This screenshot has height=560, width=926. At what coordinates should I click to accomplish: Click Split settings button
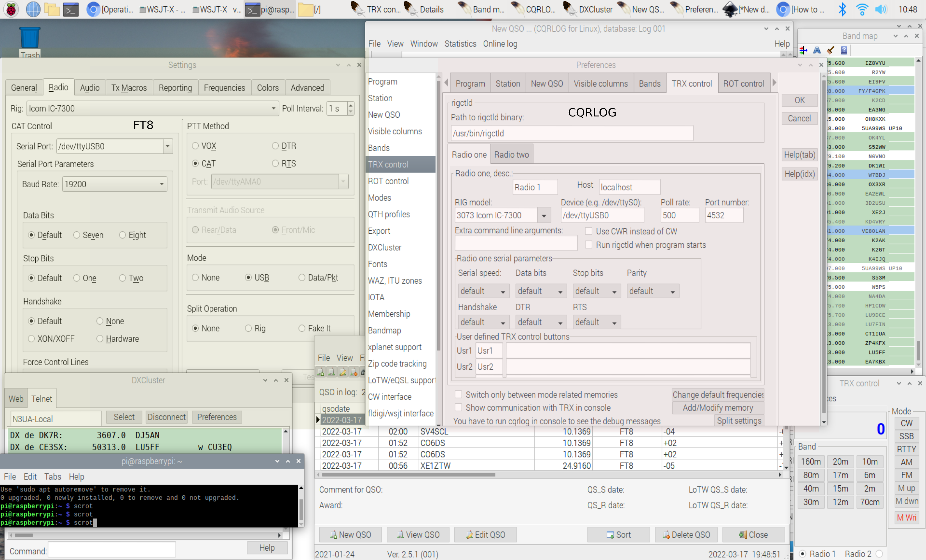[739, 420]
